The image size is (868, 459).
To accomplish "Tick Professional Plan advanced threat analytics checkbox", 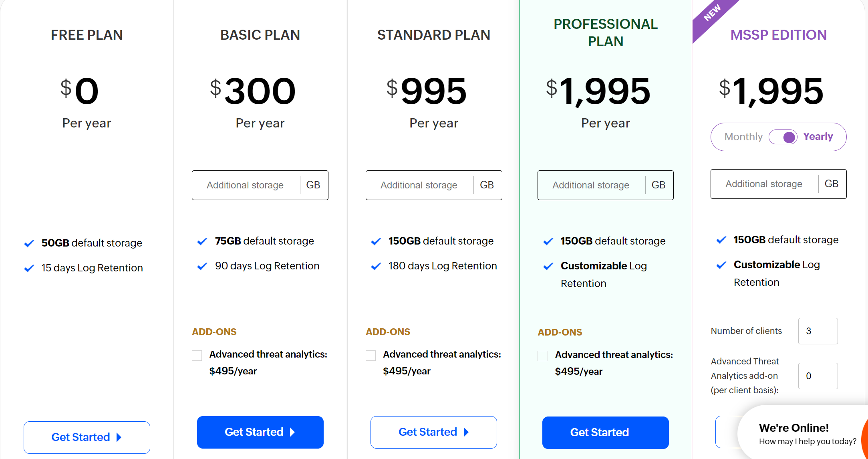I will coord(543,356).
